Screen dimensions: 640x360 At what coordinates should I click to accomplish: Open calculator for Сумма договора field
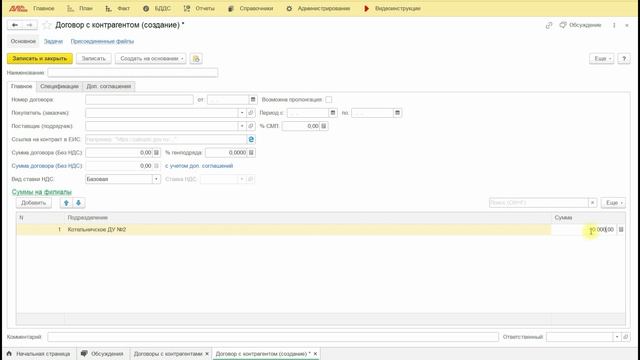coord(156,153)
